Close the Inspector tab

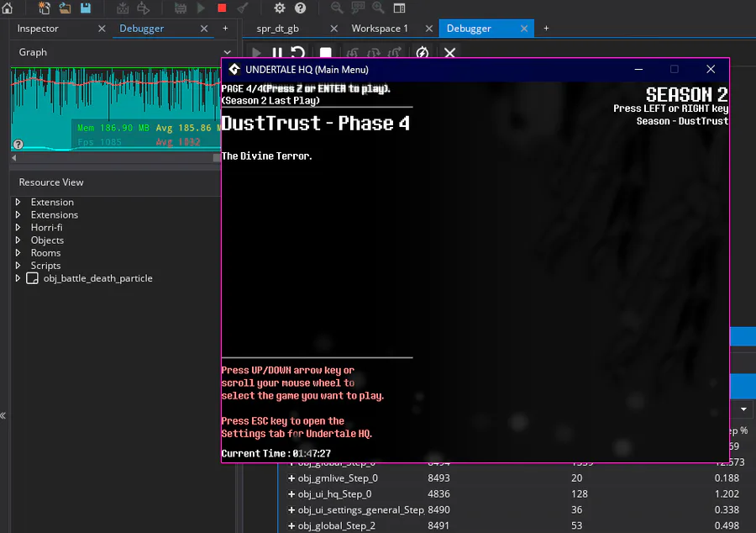[x=102, y=29]
